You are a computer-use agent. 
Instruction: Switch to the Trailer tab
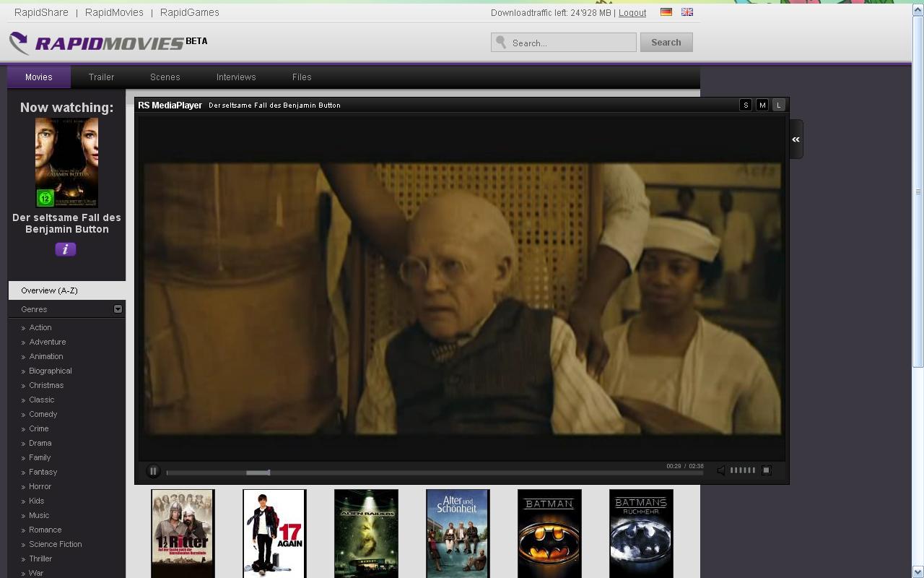pos(102,77)
